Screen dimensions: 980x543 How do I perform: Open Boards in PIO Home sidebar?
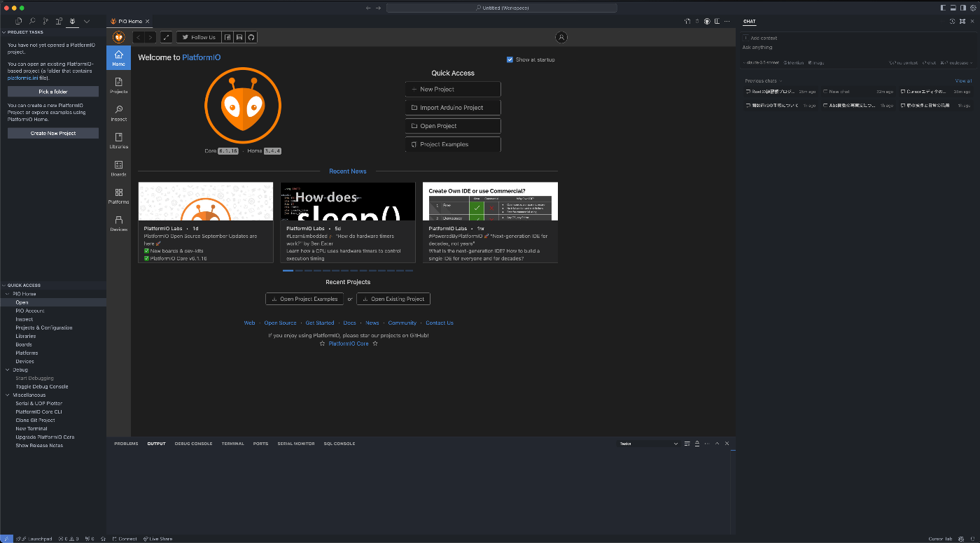[x=118, y=168]
